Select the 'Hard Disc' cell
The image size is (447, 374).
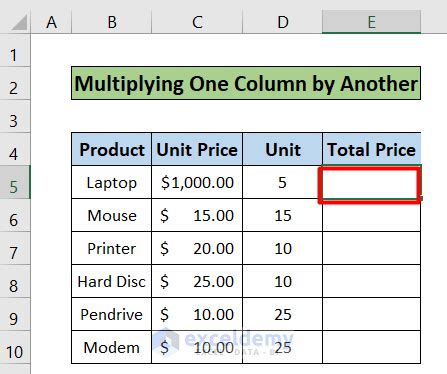click(112, 281)
